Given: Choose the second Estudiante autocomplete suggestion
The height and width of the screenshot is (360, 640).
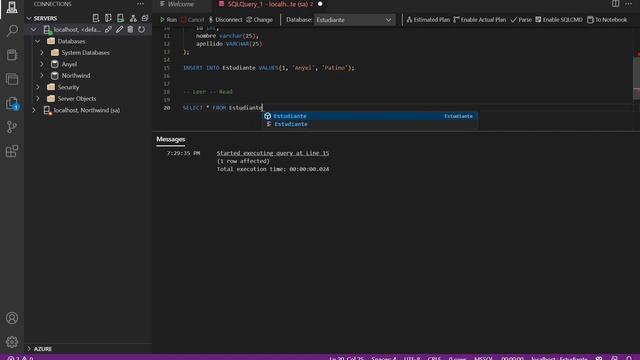Looking at the screenshot, I should [x=369, y=124].
